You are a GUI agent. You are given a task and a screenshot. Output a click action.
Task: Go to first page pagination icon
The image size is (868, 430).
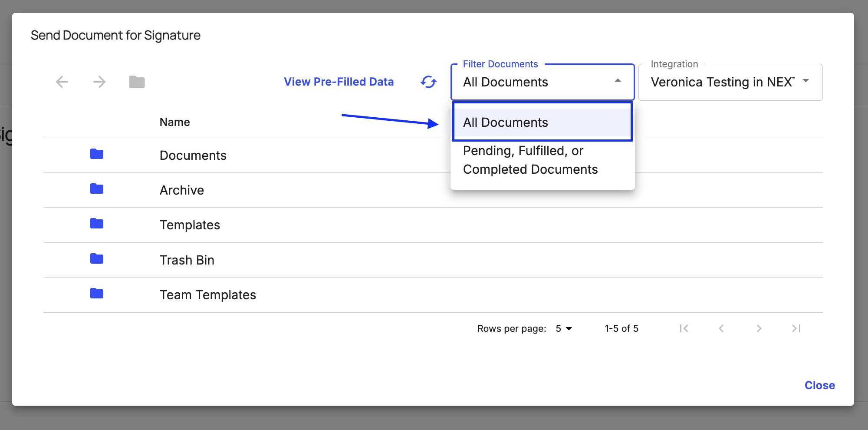pos(684,328)
